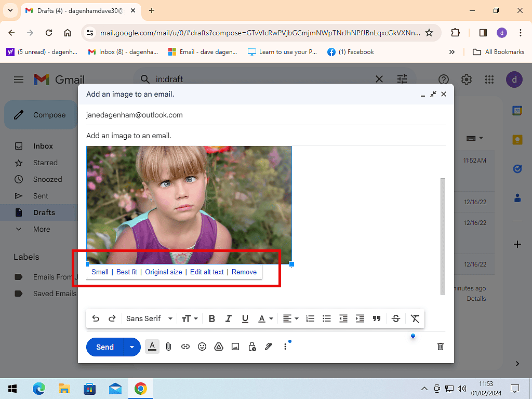Toggle bold formatting

point(212,318)
